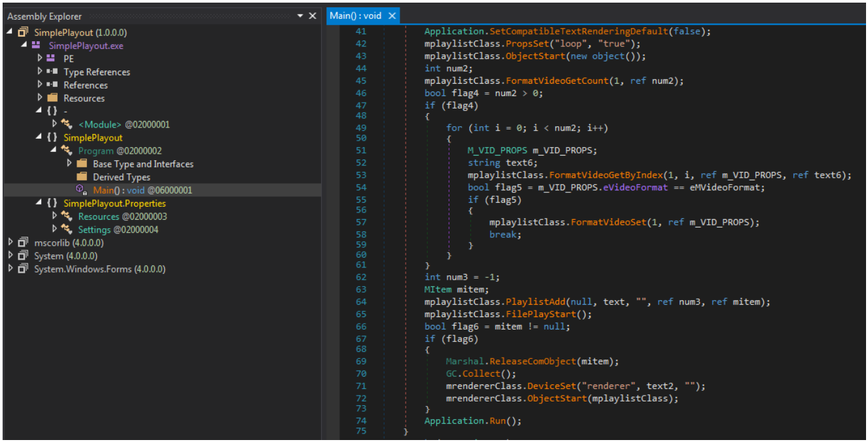This screenshot has height=442, width=868.
Task: Click the Base Type and Interfaces folder icon
Action: pos(82,163)
